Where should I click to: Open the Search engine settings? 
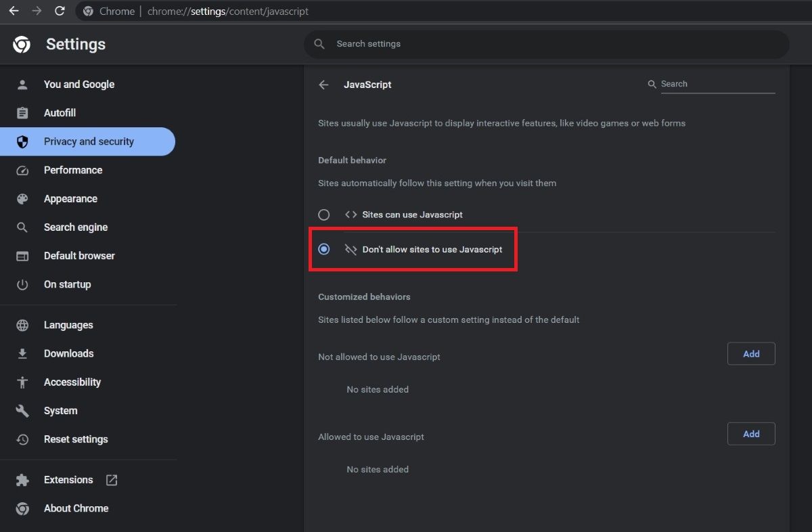(76, 227)
